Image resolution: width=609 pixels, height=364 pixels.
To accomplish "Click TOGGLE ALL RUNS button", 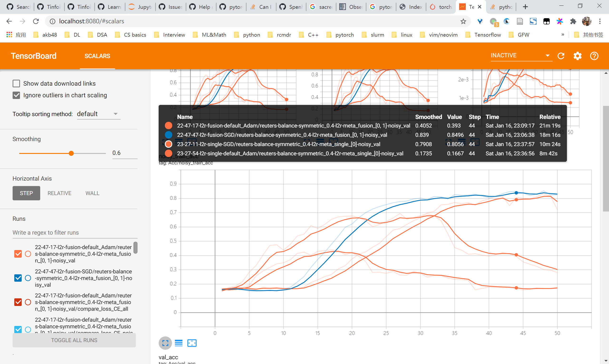I will click(x=74, y=340).
